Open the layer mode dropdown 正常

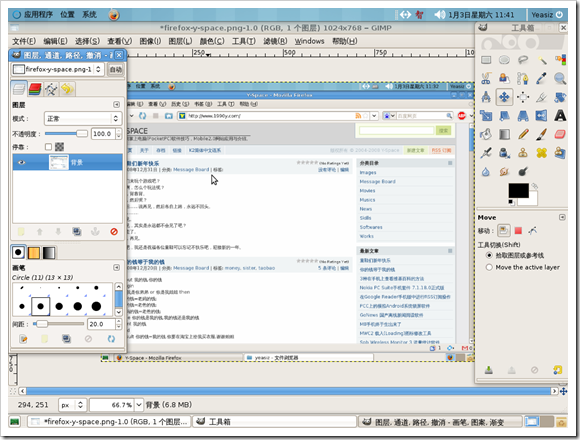click(x=83, y=118)
